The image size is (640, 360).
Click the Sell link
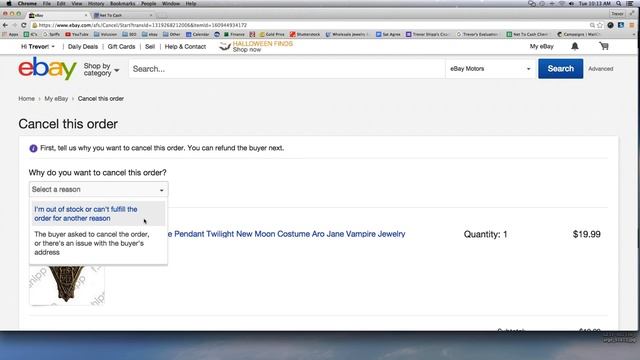pyautogui.click(x=150, y=47)
